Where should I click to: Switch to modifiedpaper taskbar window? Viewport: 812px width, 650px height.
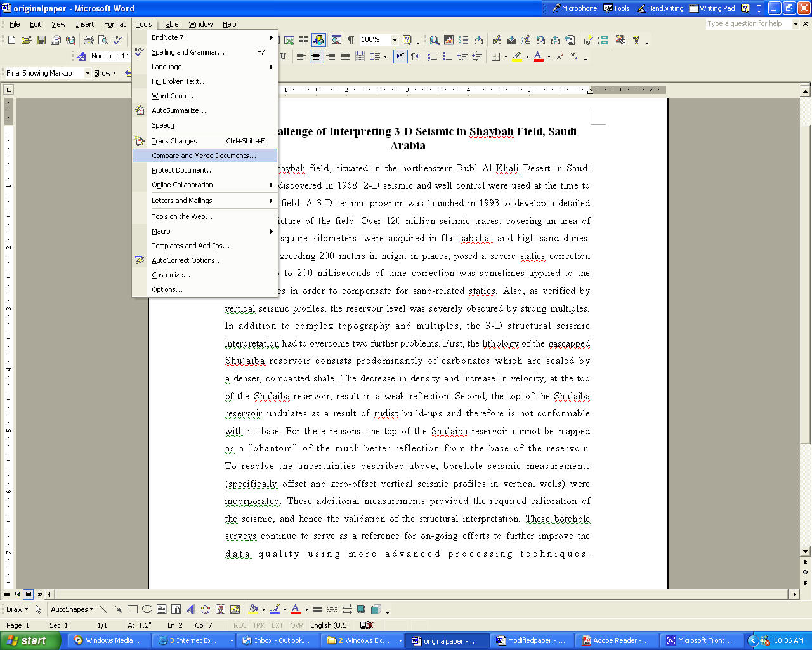click(532, 640)
